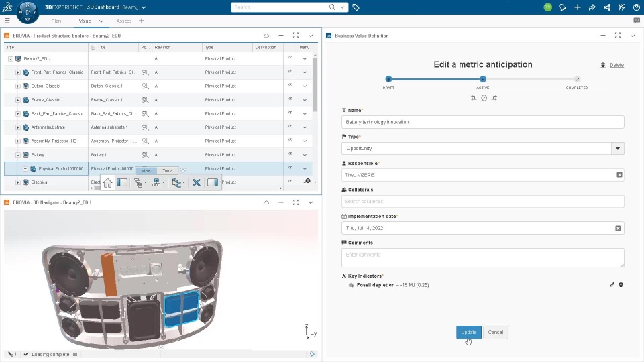Switch to the Assess tab
Screen dimensions: 644x362
124,21
